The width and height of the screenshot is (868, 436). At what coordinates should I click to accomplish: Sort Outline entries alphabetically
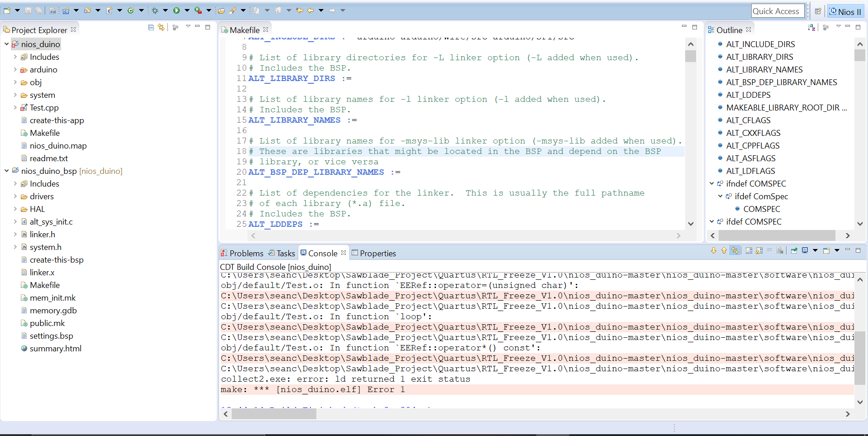tap(812, 27)
